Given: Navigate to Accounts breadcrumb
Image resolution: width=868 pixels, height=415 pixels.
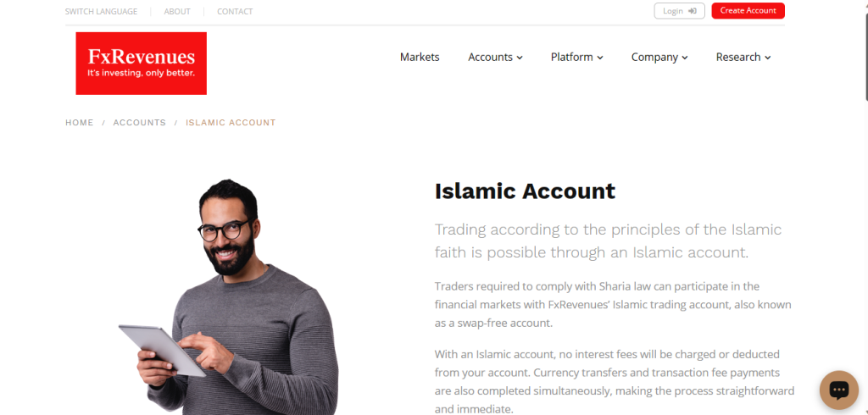Looking at the screenshot, I should click(140, 123).
